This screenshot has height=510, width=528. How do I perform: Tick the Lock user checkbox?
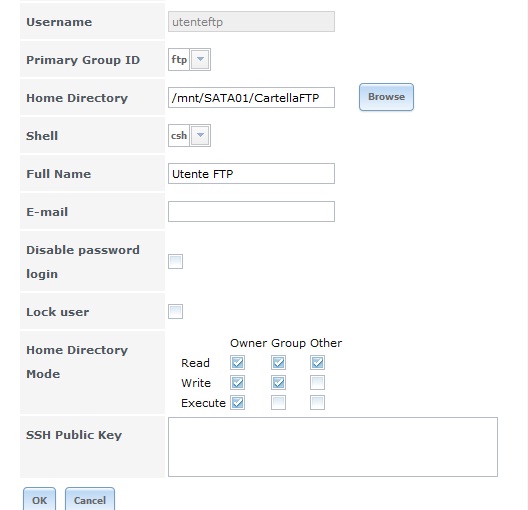(x=175, y=311)
